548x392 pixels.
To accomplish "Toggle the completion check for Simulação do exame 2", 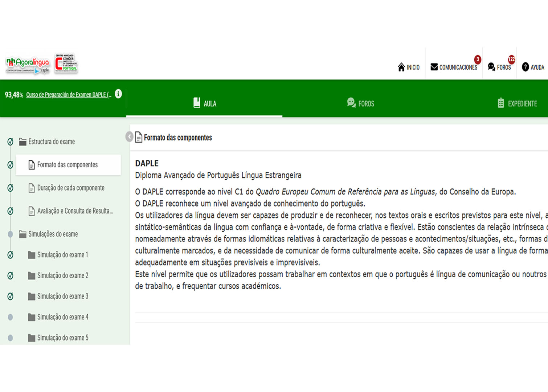I will (x=11, y=275).
